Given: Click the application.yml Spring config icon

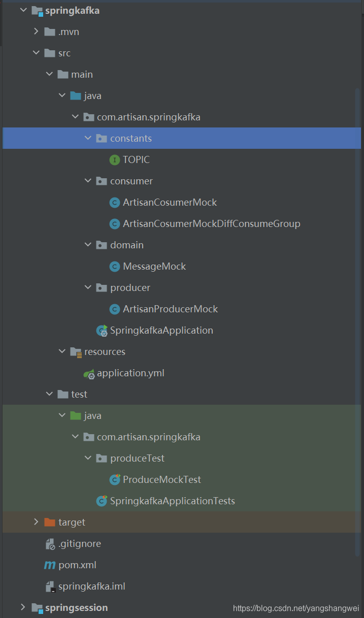Looking at the screenshot, I should tap(89, 374).
